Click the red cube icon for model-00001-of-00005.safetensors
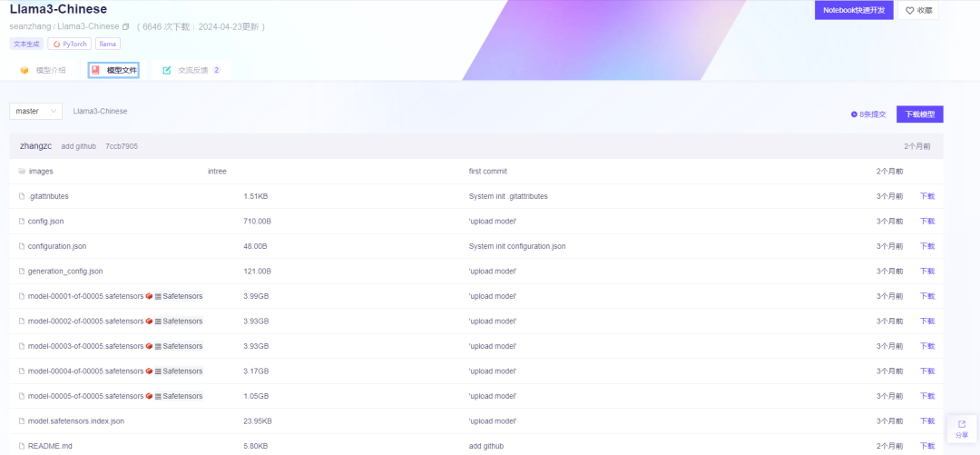 [x=150, y=296]
